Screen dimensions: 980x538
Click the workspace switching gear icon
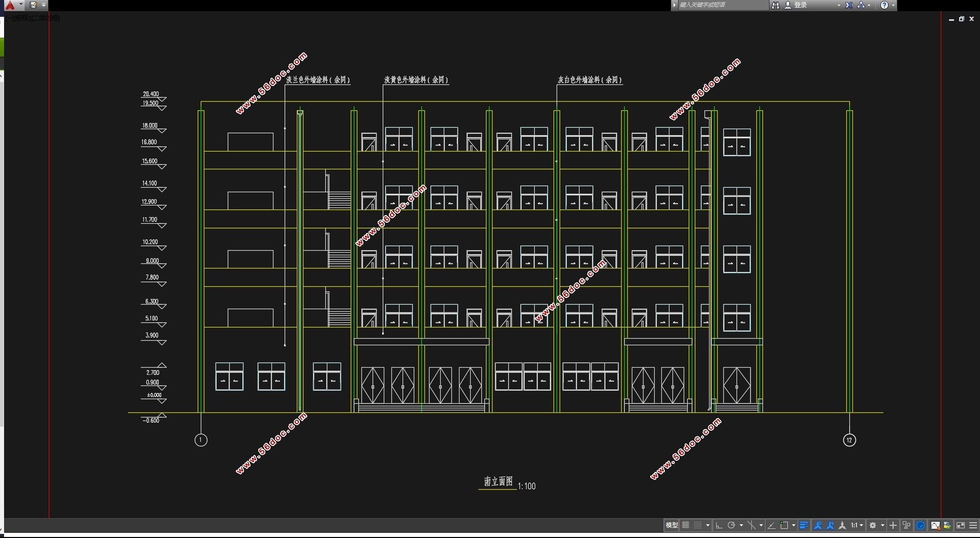(873, 525)
